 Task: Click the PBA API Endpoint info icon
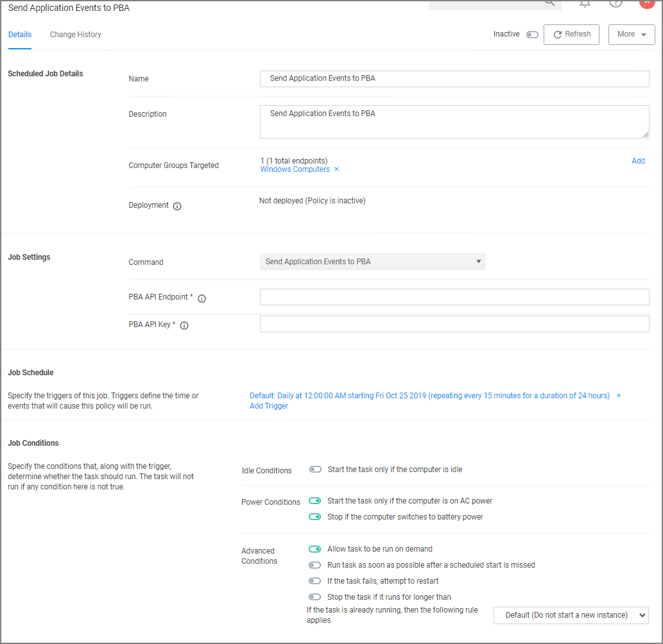pos(202,298)
